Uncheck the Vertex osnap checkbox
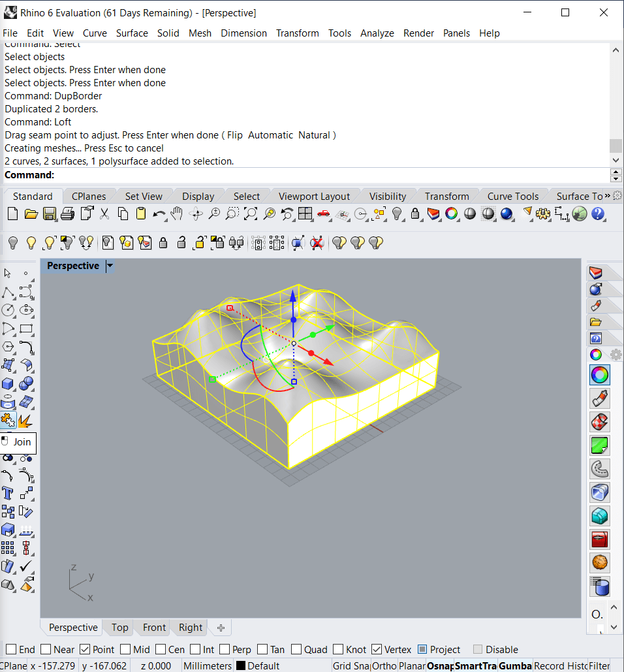Screen dimensions: 624x672 click(x=377, y=650)
